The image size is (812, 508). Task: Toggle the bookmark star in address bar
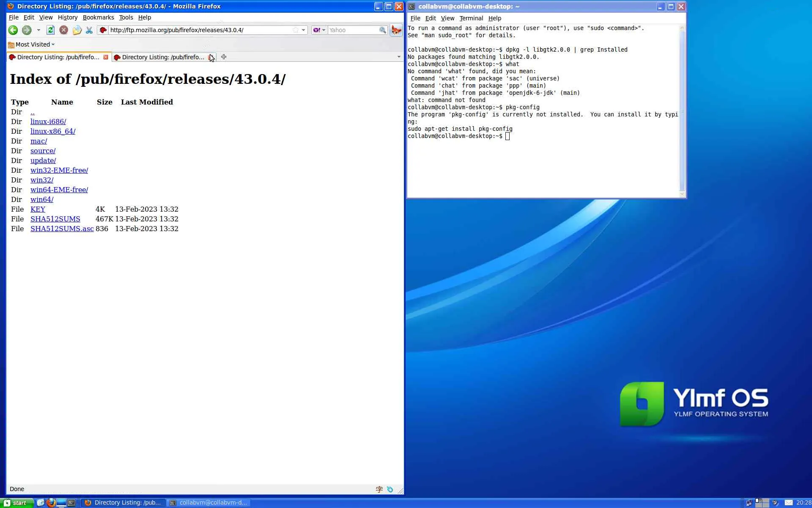[x=296, y=30]
